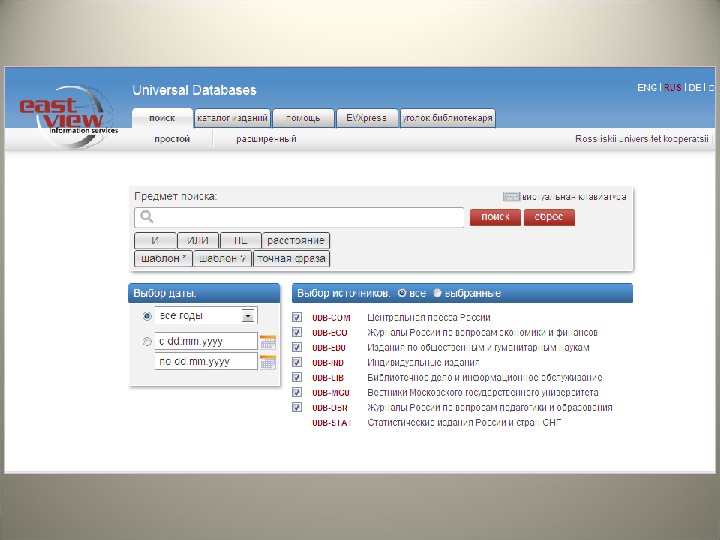The height and width of the screenshot is (540, 720).
Task: Click 'Индивидуальные издания' text
Action: coord(423,362)
